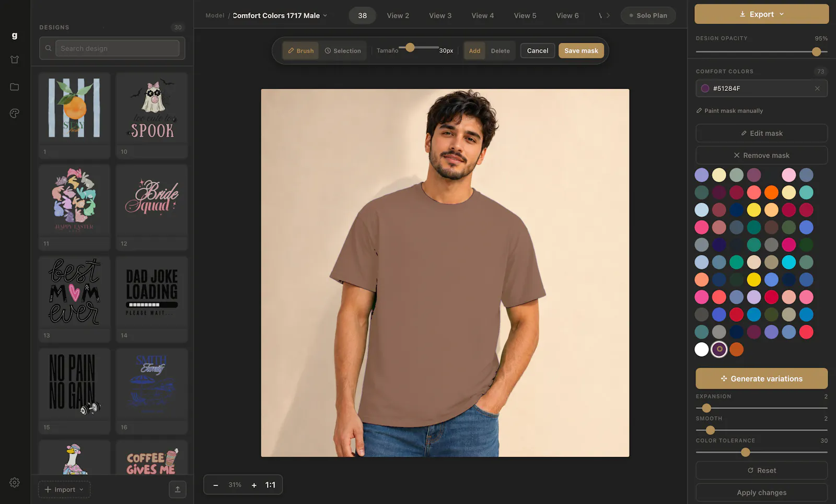Screen dimensions: 836x504
Task: Go to next views arrow
Action: (x=608, y=16)
